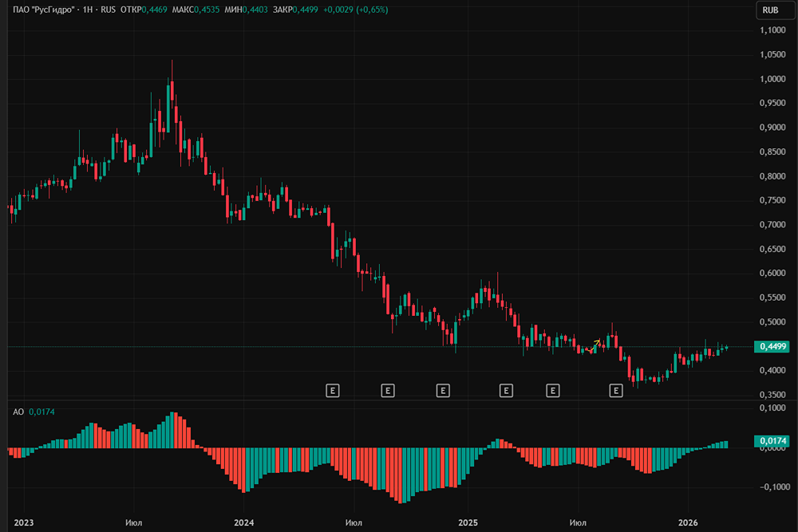Viewport: 798px width, 532px height.
Task: Select the AO indicator title
Action: tap(18, 412)
